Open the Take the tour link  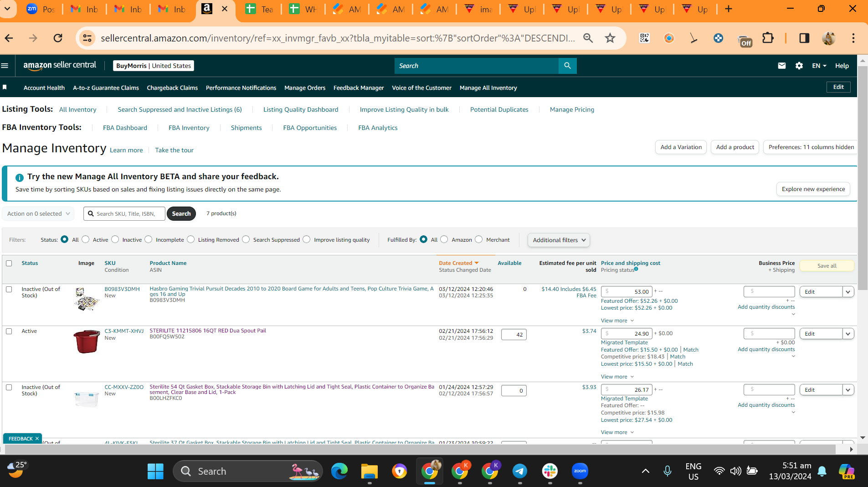pyautogui.click(x=174, y=150)
